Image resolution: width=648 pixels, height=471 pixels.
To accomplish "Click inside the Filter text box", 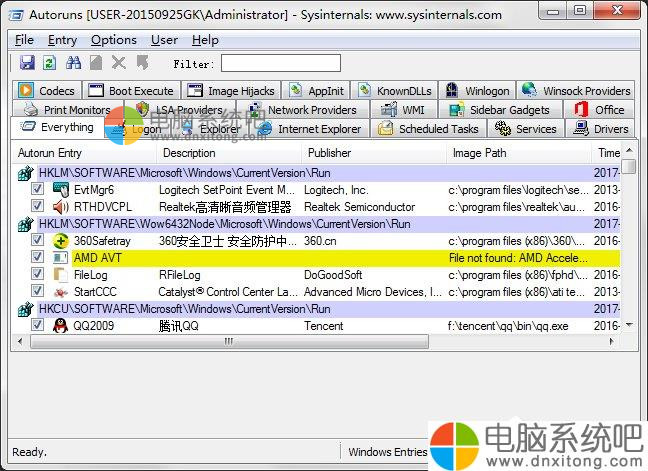I will (x=281, y=63).
